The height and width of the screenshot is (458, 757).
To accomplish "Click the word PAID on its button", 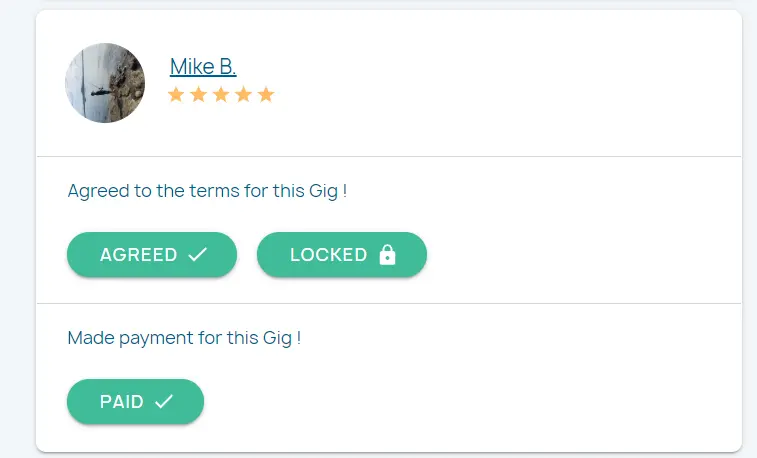I will (121, 402).
